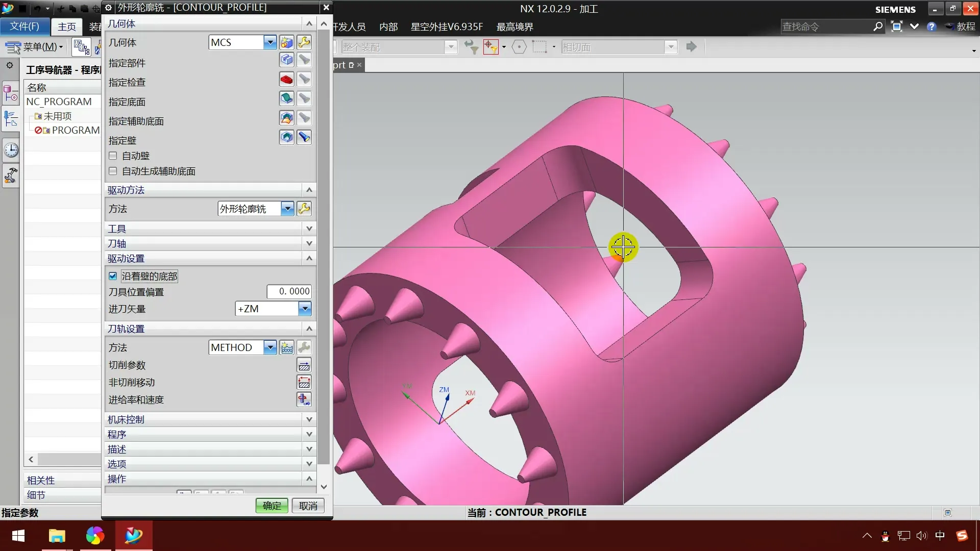Screen dimensions: 980x551
Task: Click the 取消 button
Action: pos(308,506)
